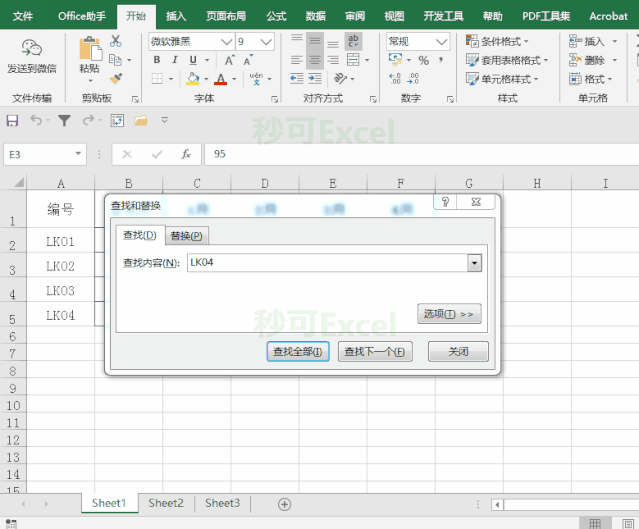Click the Open folder icon in the quick toolbar

pos(141,120)
